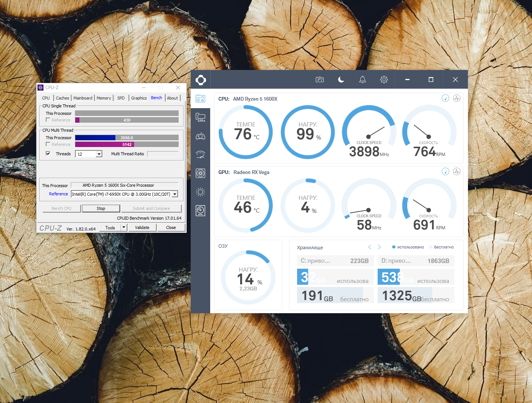The width and height of the screenshot is (532, 403).
Task: Click the CPU-Z title bar app icon
Action: pyautogui.click(x=41, y=88)
